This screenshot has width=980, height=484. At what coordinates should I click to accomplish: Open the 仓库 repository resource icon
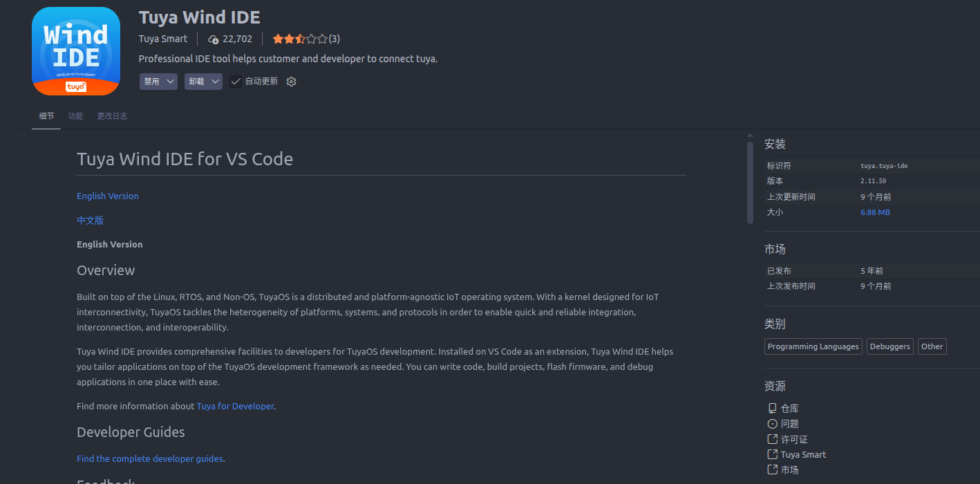click(x=772, y=409)
